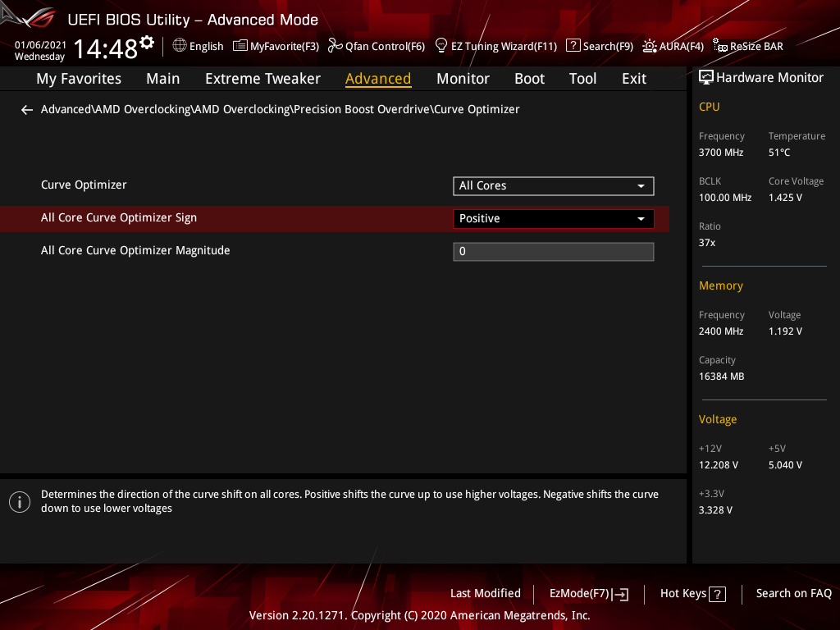840x630 pixels.
Task: Click the Hardware Monitor display icon
Action: pos(706,78)
